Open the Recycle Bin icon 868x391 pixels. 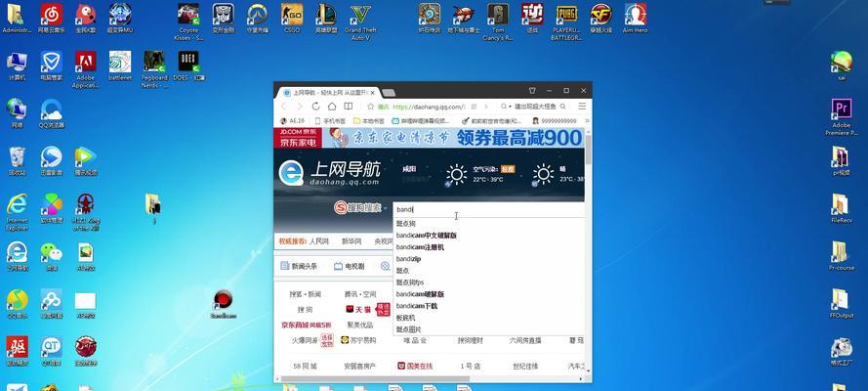point(18,161)
